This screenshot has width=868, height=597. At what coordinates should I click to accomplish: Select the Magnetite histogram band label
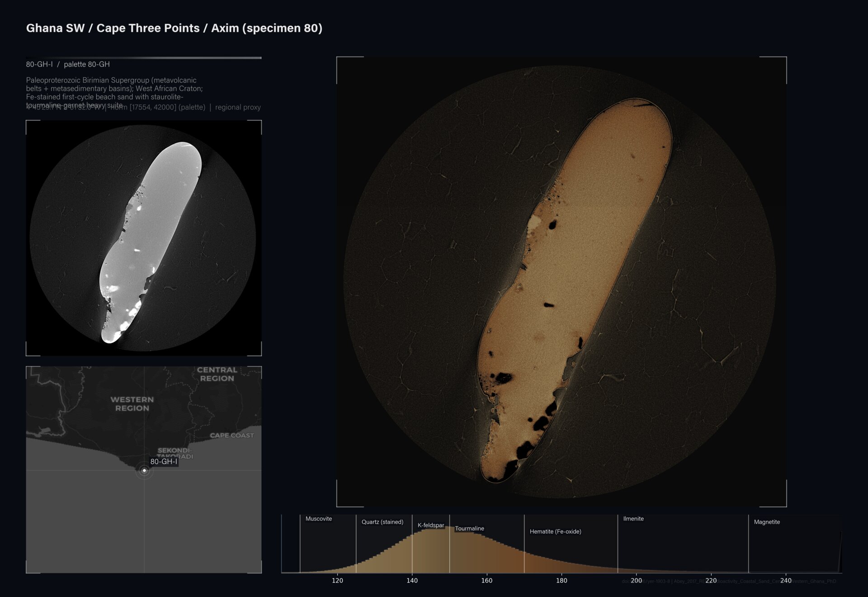coord(767,522)
